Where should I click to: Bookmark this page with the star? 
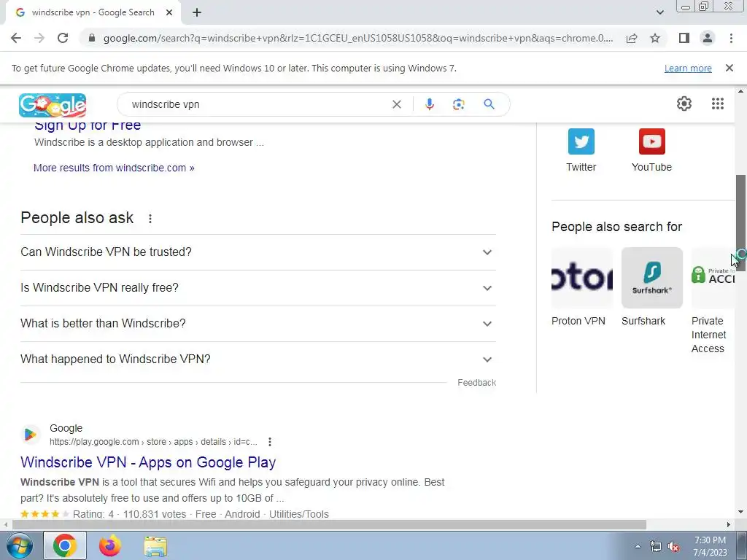[655, 38]
